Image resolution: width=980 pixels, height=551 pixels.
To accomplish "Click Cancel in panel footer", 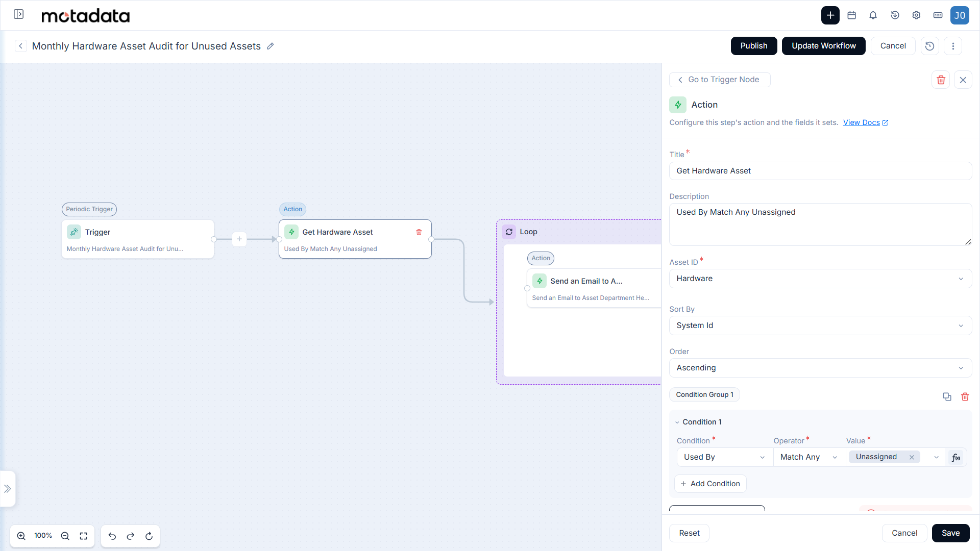I will tap(904, 533).
